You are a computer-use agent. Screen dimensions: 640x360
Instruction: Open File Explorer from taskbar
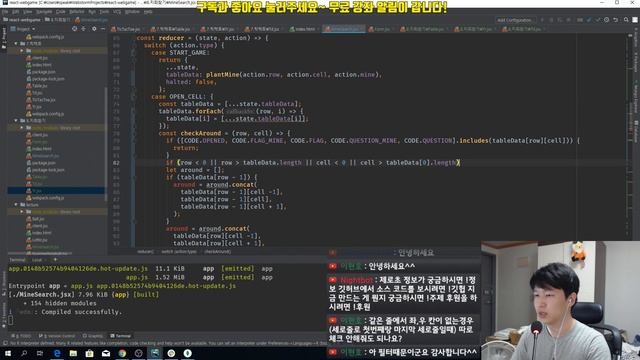73,353
